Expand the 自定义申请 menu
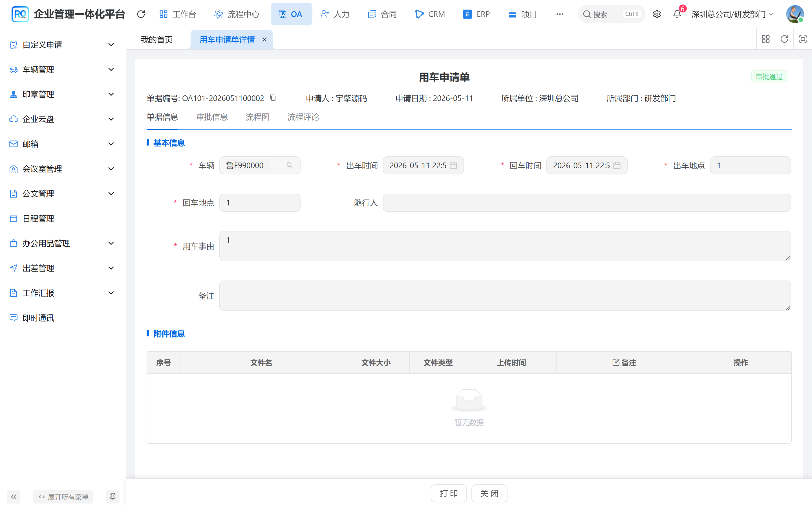Image resolution: width=812 pixels, height=508 pixels. (63, 45)
